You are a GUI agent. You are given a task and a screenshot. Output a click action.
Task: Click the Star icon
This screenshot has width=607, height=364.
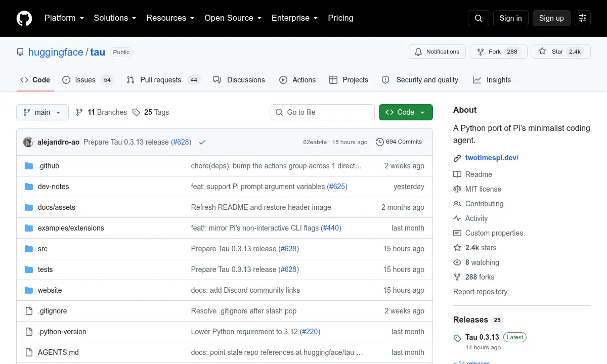coord(542,52)
